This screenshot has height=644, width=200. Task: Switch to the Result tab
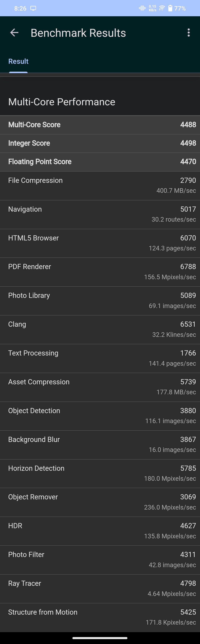(18, 62)
